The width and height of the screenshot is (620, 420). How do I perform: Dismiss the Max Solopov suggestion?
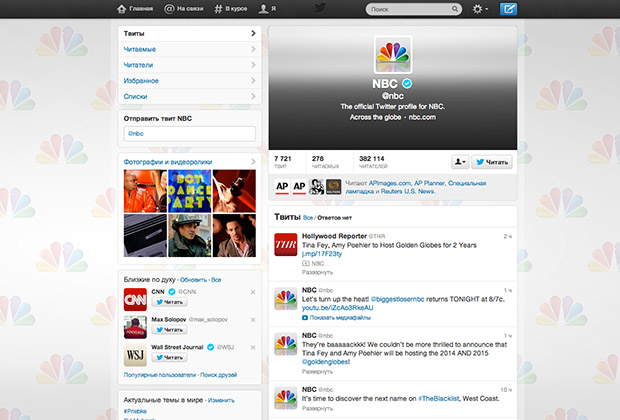coord(253,320)
